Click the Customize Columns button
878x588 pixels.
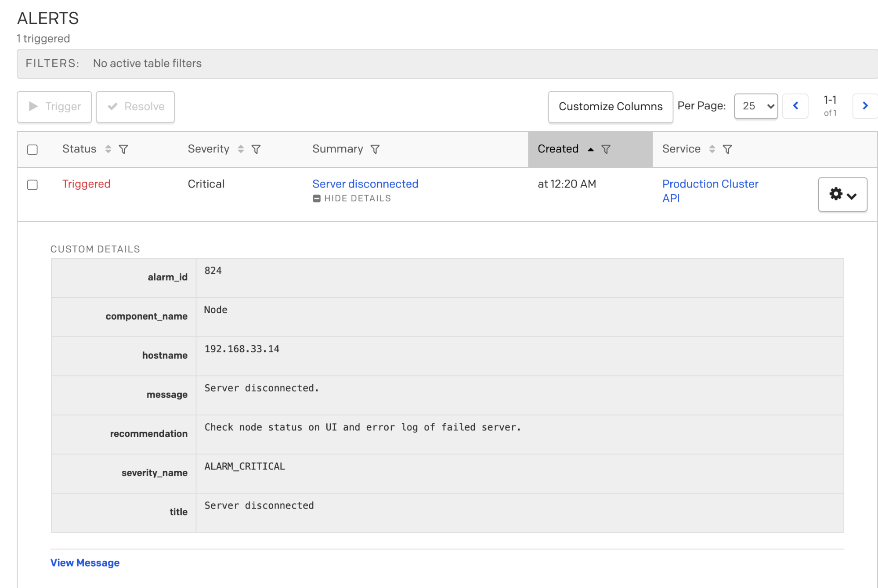coord(610,106)
